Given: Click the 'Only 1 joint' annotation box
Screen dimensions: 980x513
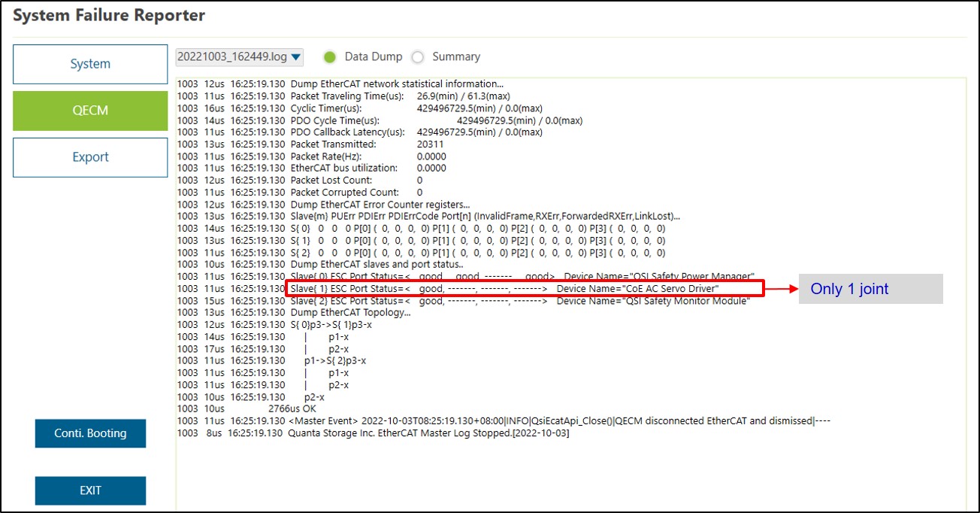Looking at the screenshot, I should (870, 289).
